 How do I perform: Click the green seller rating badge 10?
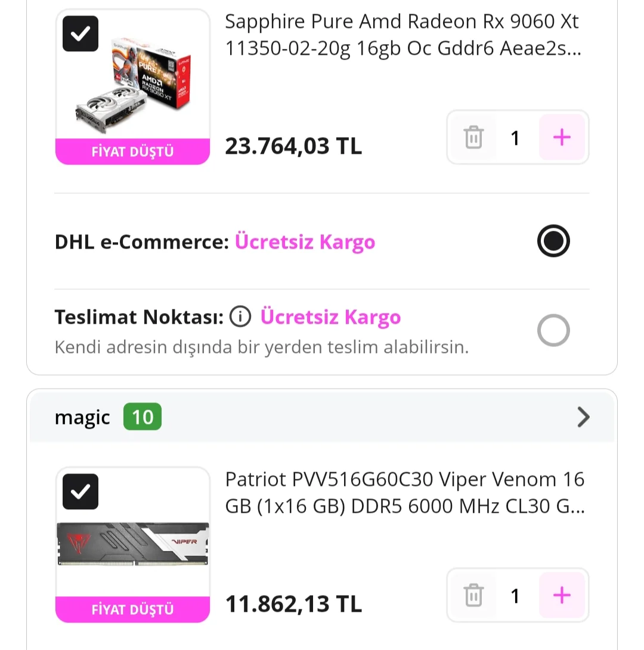(x=143, y=417)
